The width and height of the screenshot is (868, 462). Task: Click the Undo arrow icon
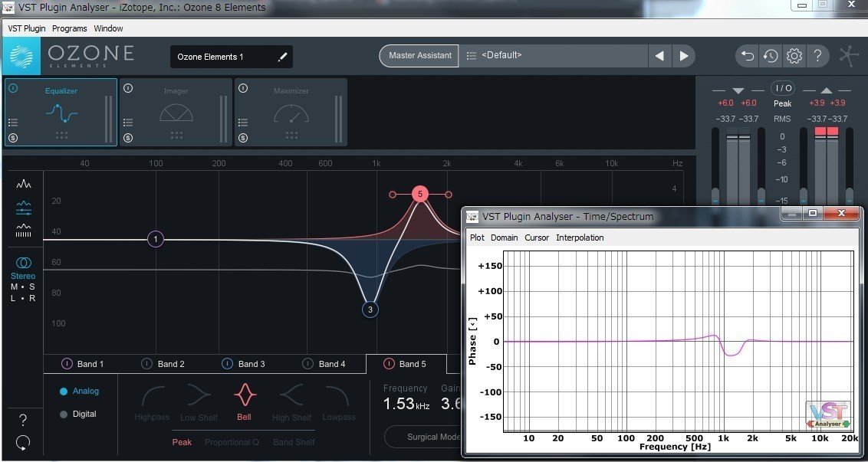coord(748,56)
